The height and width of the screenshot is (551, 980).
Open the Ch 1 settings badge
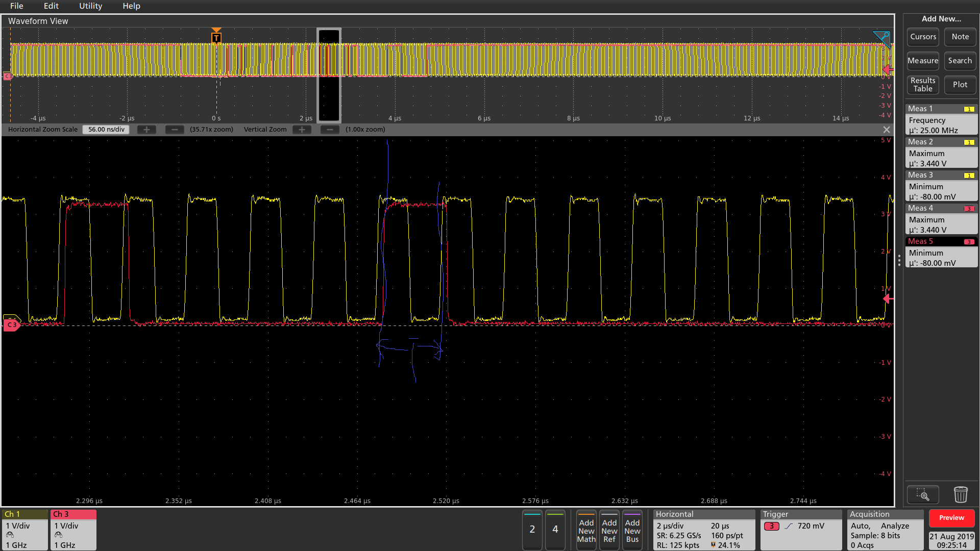(24, 530)
